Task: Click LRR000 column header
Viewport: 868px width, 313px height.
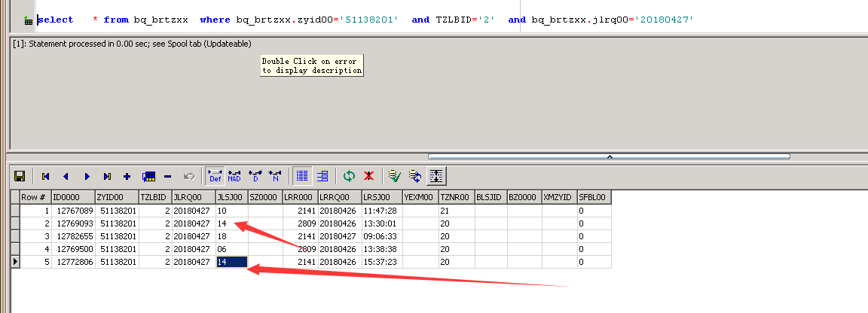Action: pos(300,197)
